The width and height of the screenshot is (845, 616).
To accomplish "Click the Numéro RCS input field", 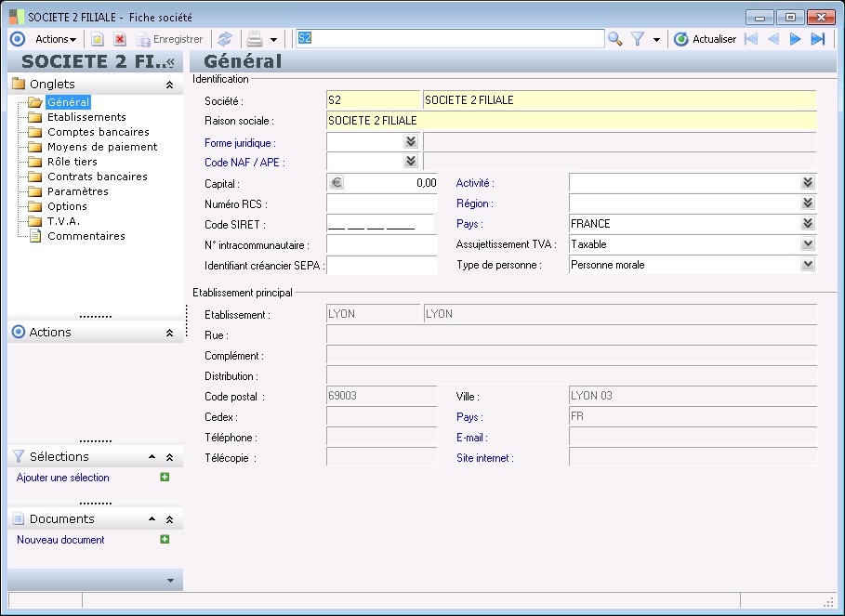I will [x=381, y=203].
